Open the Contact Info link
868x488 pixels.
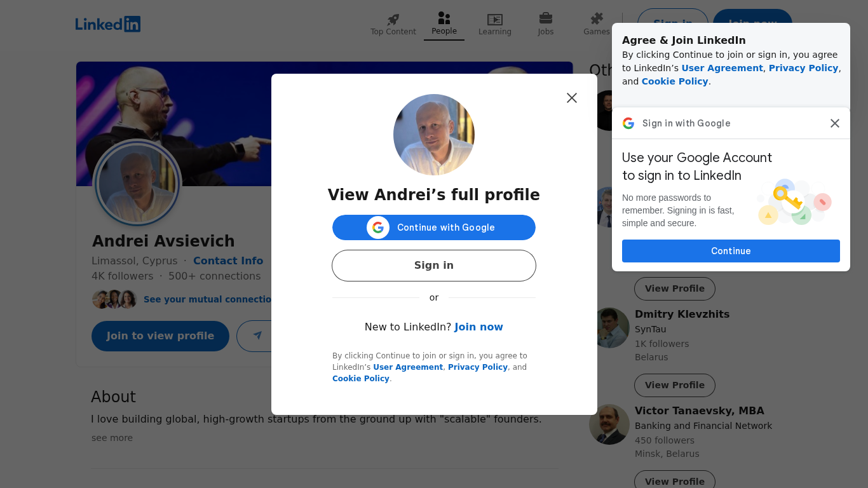pos(228,261)
